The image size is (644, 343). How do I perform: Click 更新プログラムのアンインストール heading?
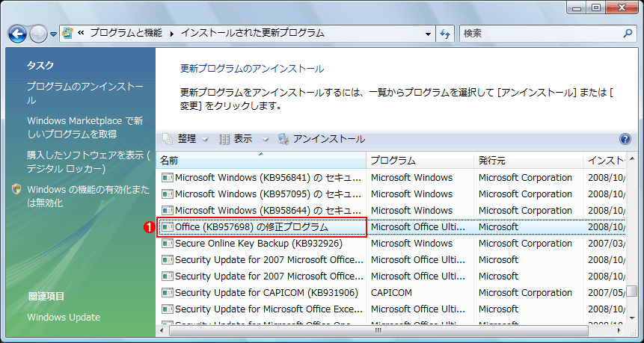(x=252, y=69)
